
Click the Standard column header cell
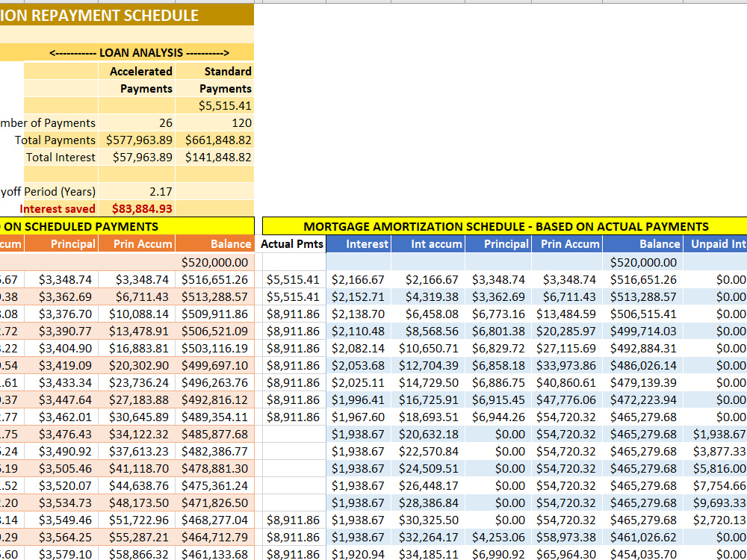215,71
